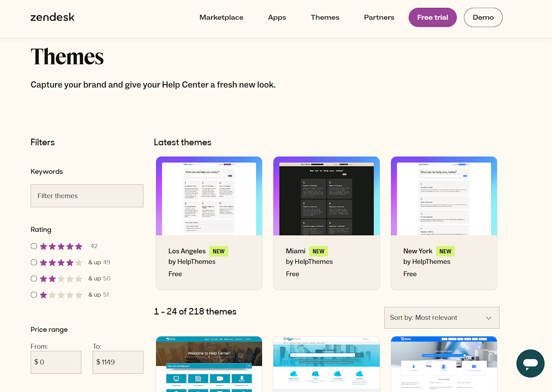The image size is (552, 392).
Task: Select the four stars & up filter
Action: coord(34,262)
